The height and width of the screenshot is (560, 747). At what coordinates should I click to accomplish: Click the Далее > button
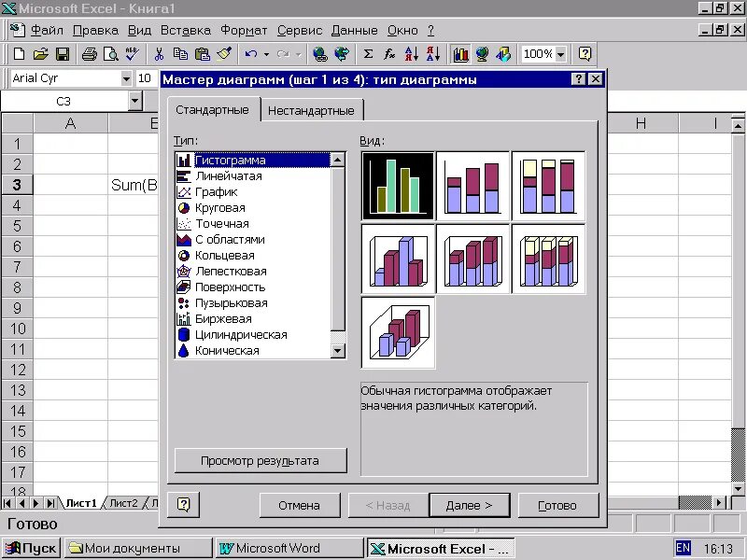(470, 505)
